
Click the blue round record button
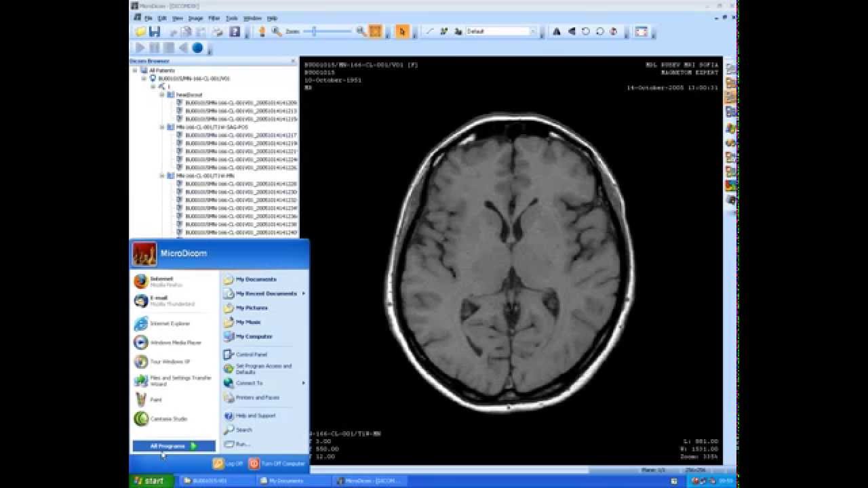pyautogui.click(x=197, y=48)
